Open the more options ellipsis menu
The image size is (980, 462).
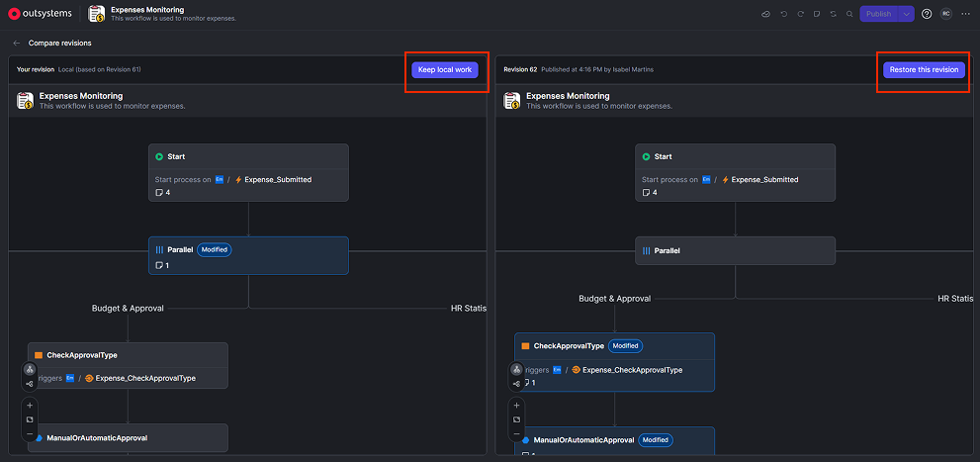click(966, 14)
